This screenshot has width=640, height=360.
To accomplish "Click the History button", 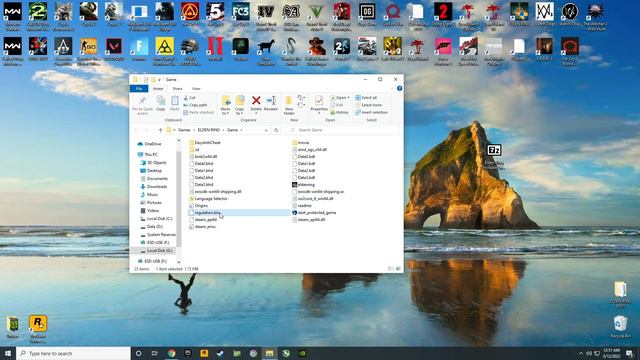I will pos(340,112).
